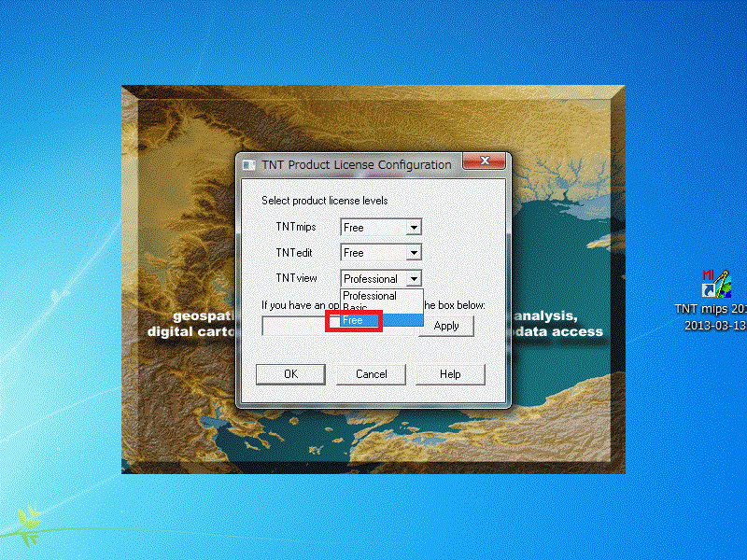Select Basic in the TNTview list
This screenshot has height=560, width=747.
click(x=381, y=308)
